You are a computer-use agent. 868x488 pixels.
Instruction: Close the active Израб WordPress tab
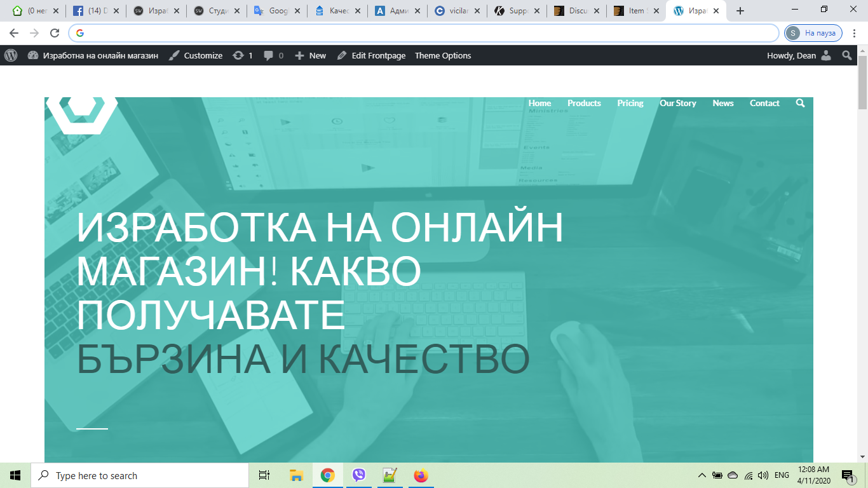tap(716, 11)
